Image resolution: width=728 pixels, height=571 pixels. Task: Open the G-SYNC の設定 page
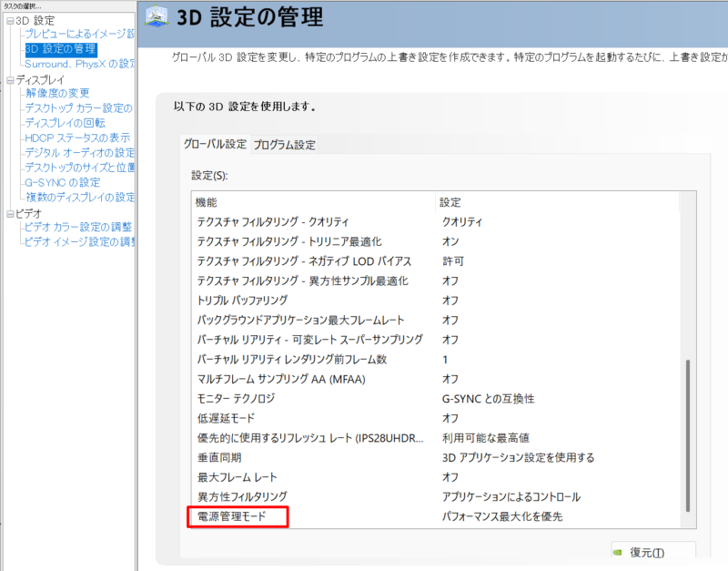61,181
